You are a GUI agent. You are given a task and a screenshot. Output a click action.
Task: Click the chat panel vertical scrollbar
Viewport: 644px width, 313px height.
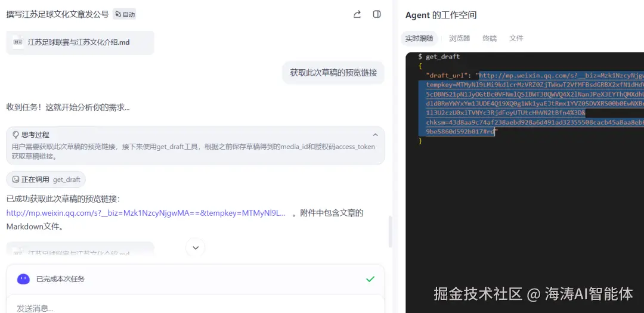pyautogui.click(x=390, y=232)
